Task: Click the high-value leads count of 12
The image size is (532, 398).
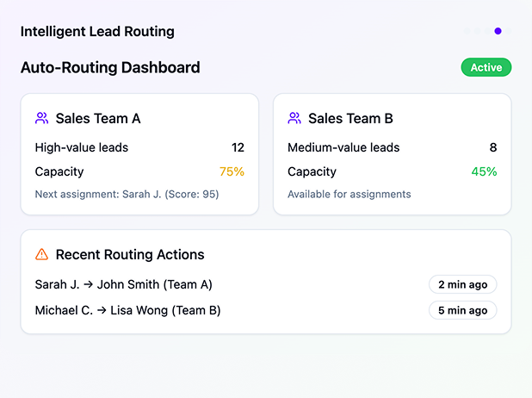Action: (238, 147)
